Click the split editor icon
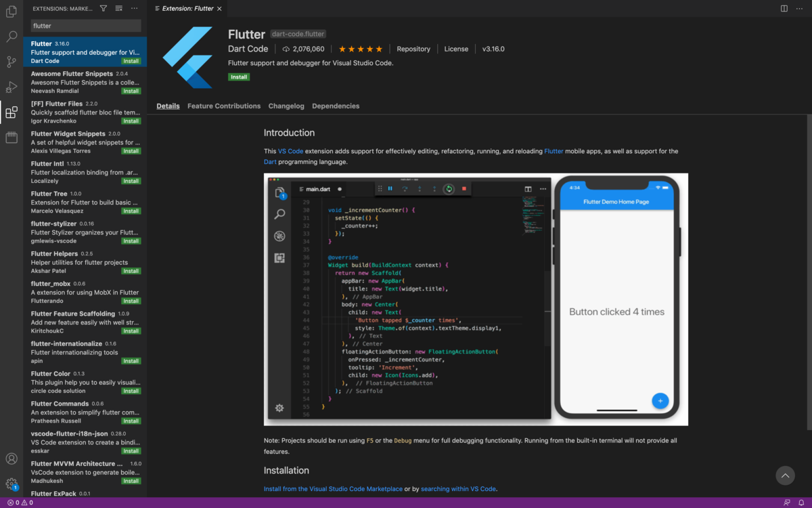Viewport: 812px width, 508px height. pyautogui.click(x=784, y=8)
